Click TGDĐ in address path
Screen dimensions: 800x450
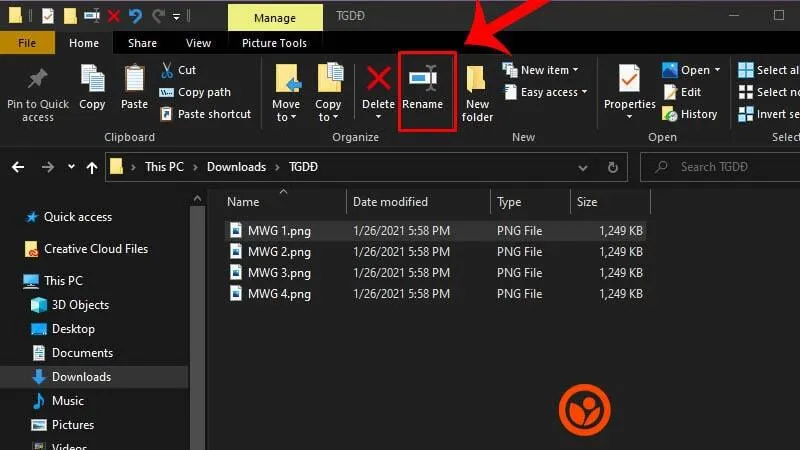point(303,167)
